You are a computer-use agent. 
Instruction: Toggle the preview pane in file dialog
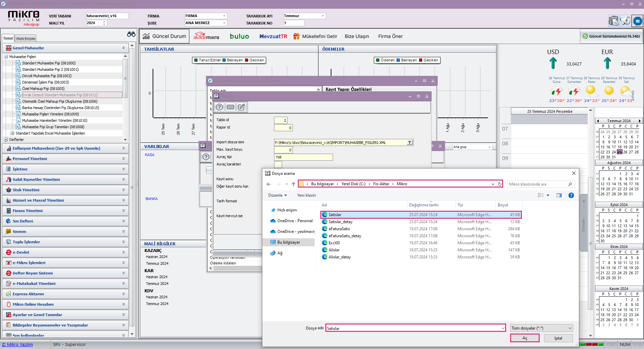pyautogui.click(x=559, y=195)
